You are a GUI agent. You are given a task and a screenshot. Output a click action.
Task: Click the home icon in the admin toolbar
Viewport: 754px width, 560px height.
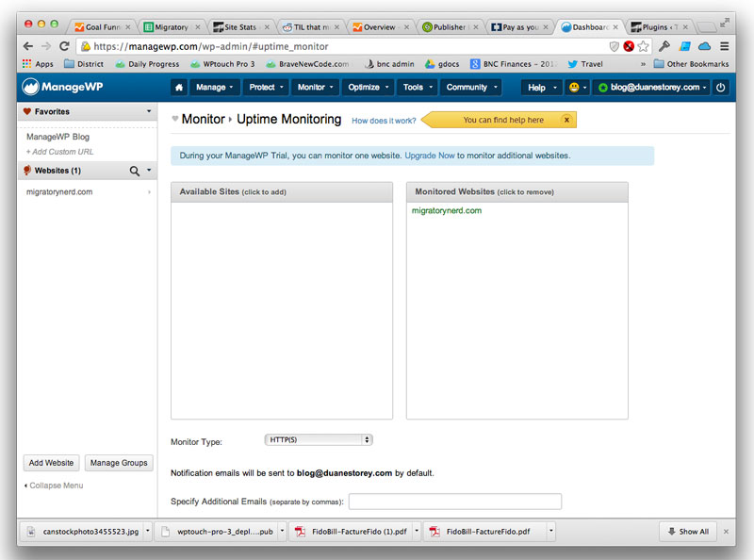coord(178,86)
